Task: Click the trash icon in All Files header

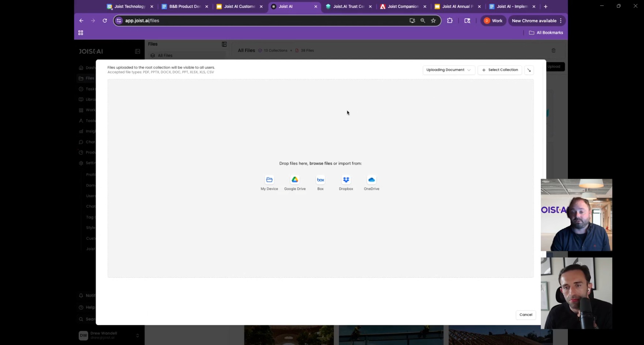Action: coord(554,51)
